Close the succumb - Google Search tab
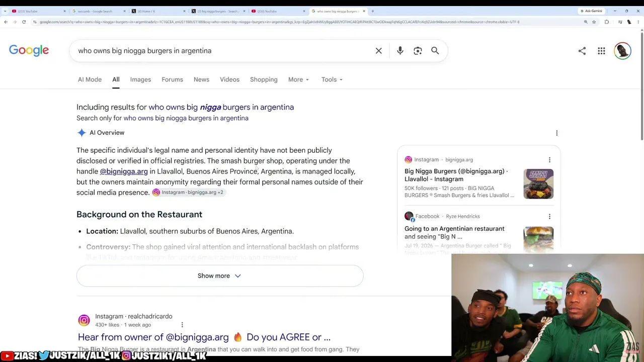The height and width of the screenshot is (362, 644). click(124, 11)
